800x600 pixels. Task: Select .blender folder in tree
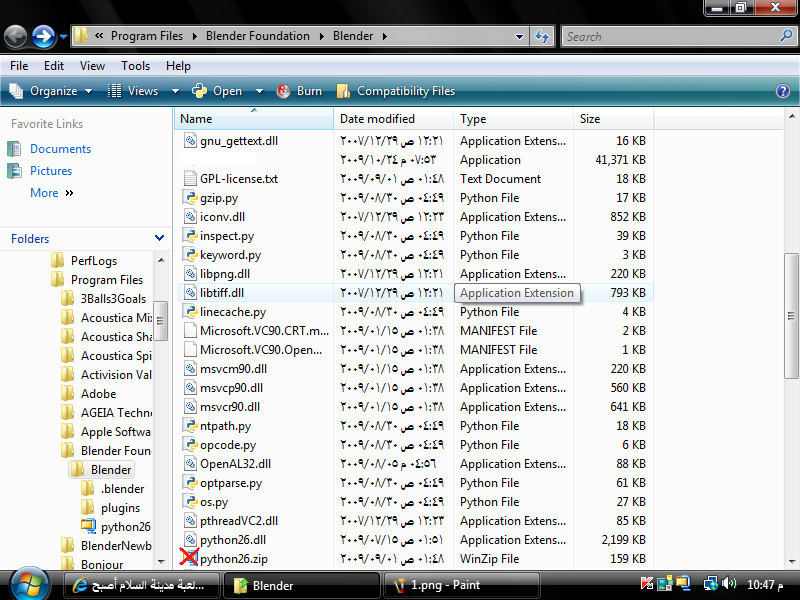122,489
